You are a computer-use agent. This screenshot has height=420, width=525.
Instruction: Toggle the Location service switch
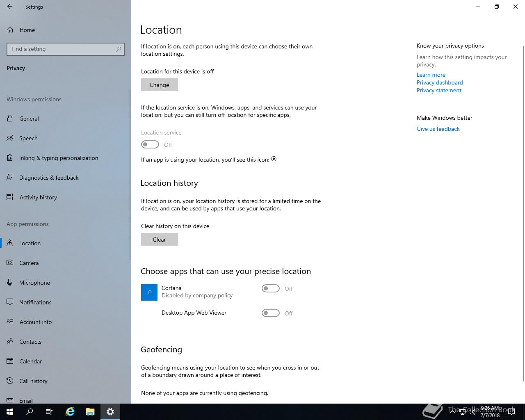coord(150,144)
